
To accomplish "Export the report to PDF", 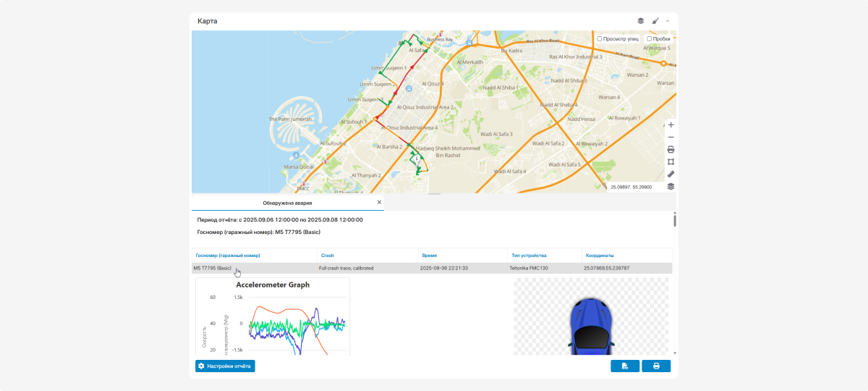I will pyautogui.click(x=625, y=366).
